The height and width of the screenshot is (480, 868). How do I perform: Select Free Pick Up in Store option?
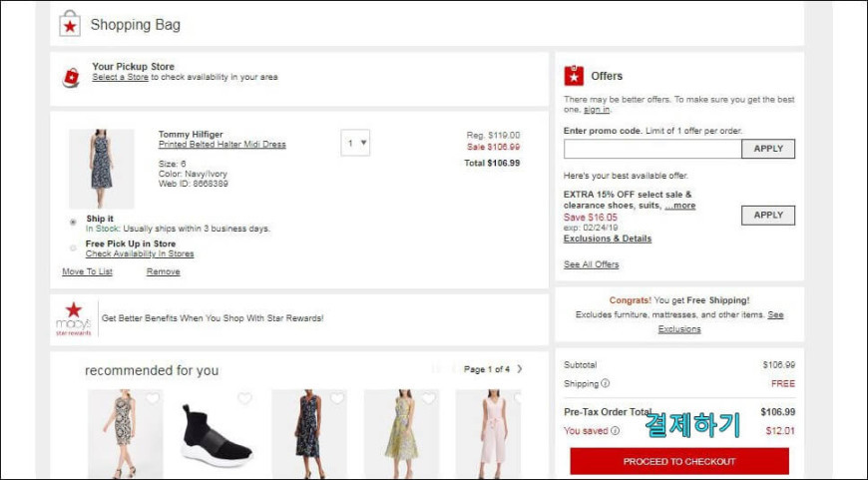73,248
